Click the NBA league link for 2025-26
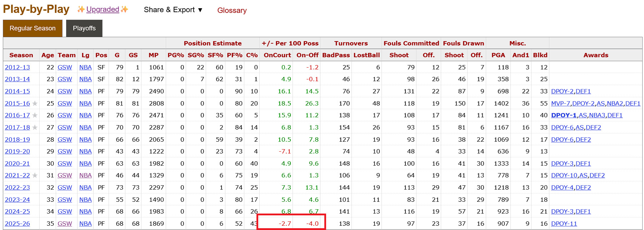Image resolution: width=644 pixels, height=230 pixels. 85,224
